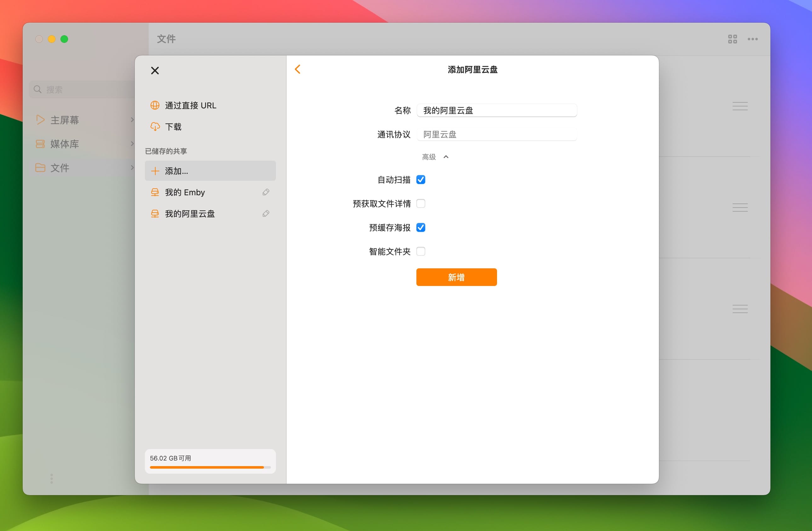Viewport: 812px width, 531px height.
Task: Open the 我的 Emby saved share
Action: coord(210,192)
